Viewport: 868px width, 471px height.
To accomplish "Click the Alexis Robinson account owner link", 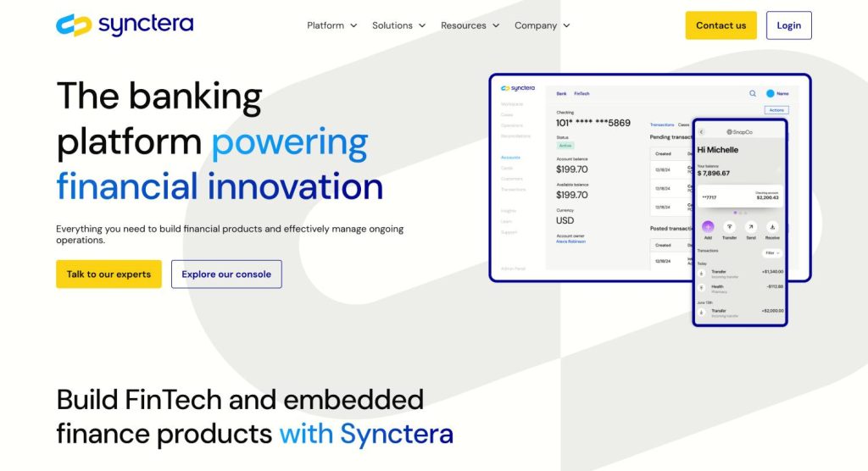I will coord(570,241).
